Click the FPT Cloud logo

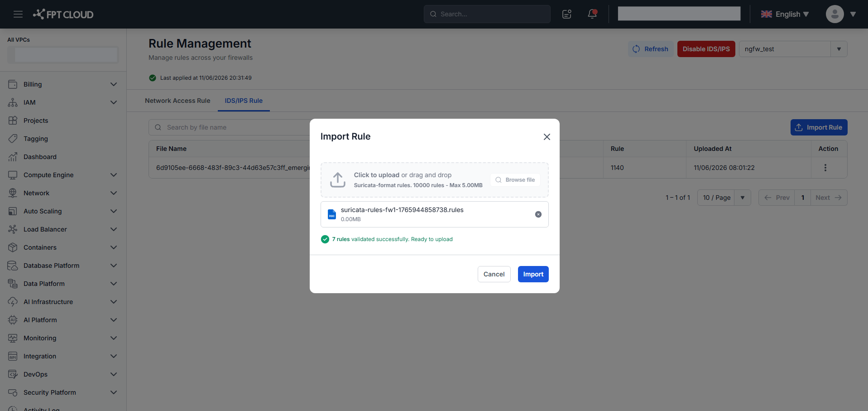click(63, 14)
